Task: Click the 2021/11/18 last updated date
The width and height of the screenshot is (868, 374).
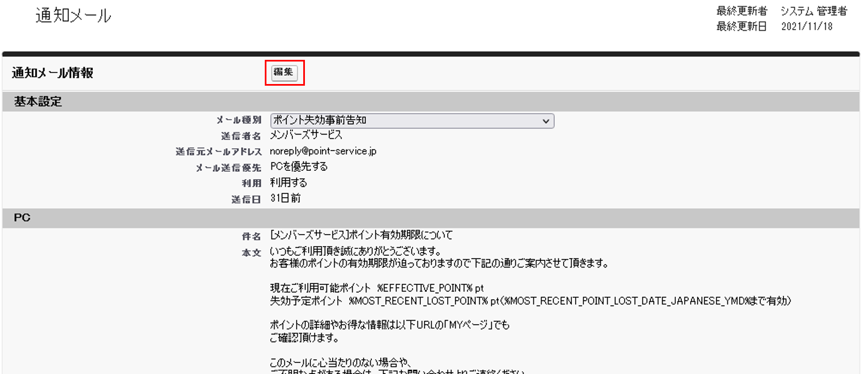Action: click(806, 26)
